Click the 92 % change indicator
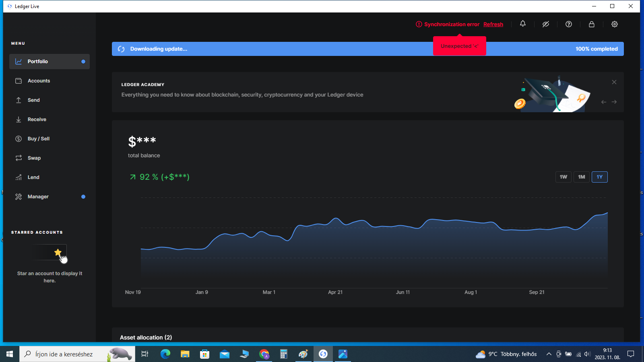 pyautogui.click(x=159, y=177)
